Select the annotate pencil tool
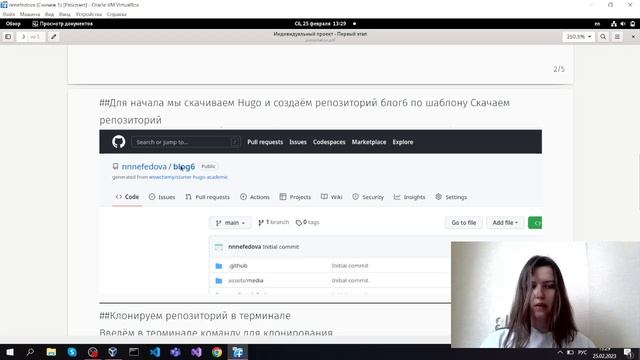 pyautogui.click(x=53, y=37)
